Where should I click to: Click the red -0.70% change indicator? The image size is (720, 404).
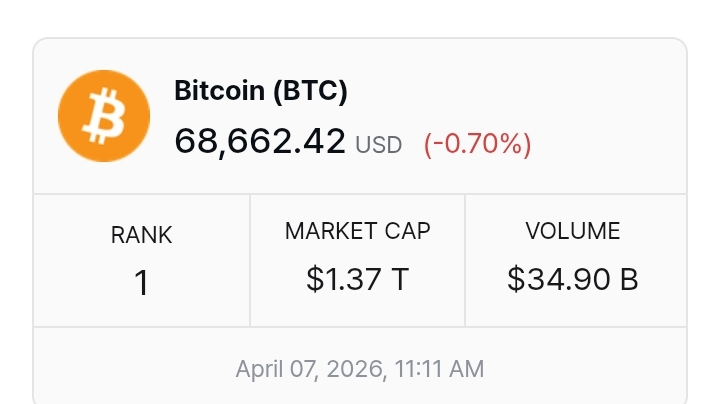pyautogui.click(x=478, y=144)
